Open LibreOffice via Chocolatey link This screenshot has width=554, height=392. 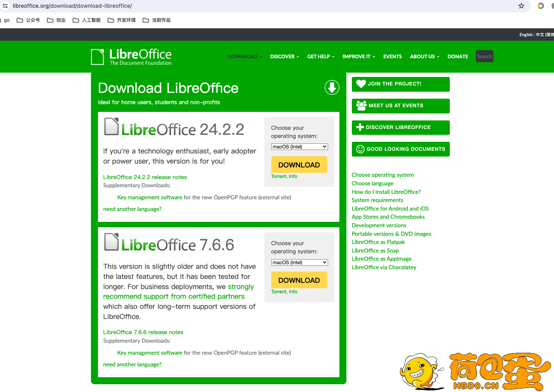pyautogui.click(x=384, y=267)
